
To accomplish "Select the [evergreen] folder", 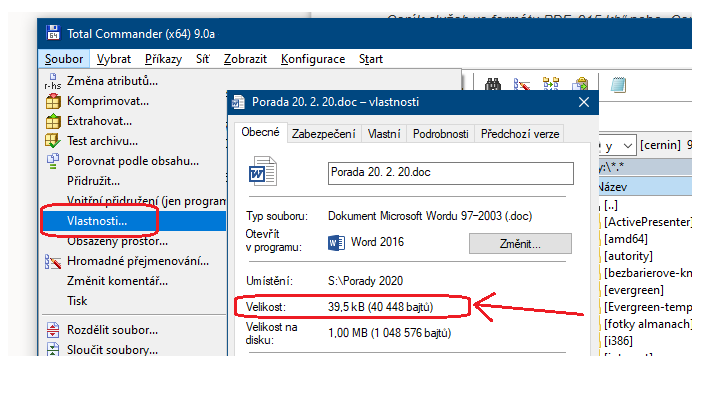I will [x=634, y=290].
